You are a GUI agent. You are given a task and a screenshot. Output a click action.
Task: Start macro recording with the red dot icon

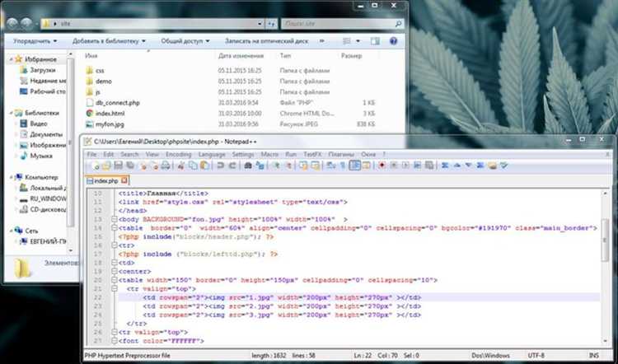tap(382, 166)
